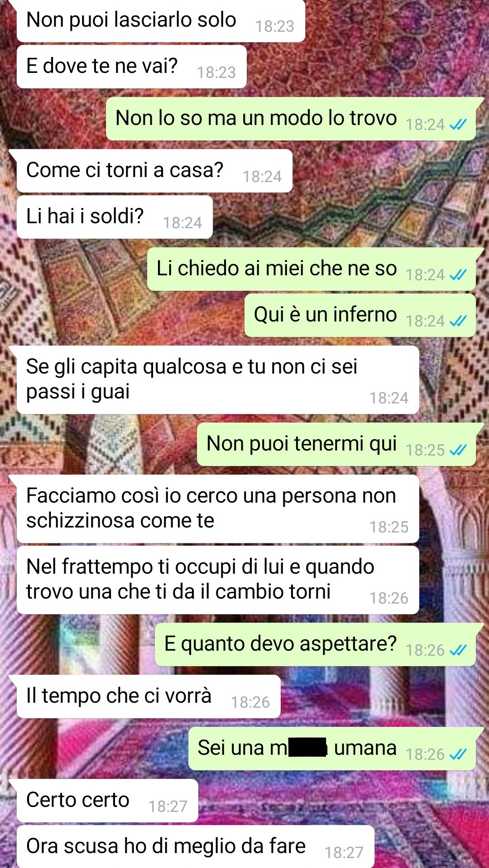Tap the read receipt ticks beside 'Qui è un inferno'
Screen dimensions: 489x868
(458, 321)
